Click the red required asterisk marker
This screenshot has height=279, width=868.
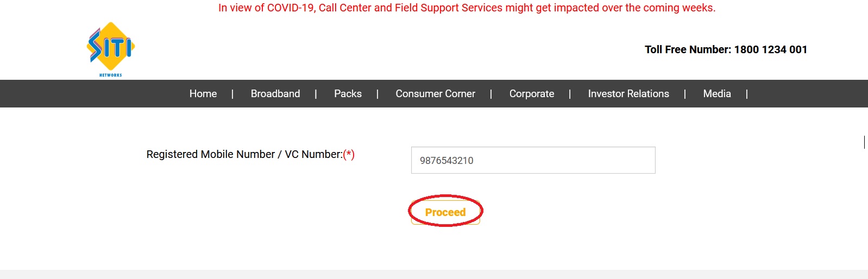pyautogui.click(x=349, y=155)
